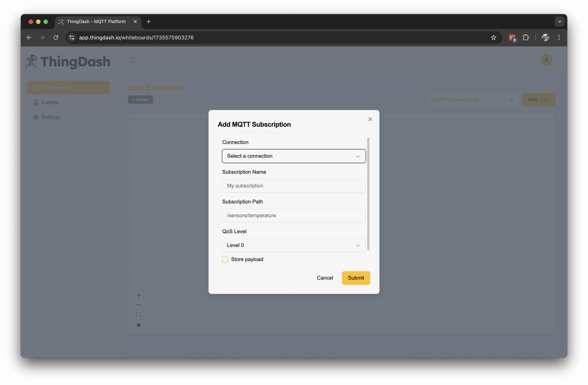
Task: Click the 'Subscription Path' label
Action: (x=242, y=202)
